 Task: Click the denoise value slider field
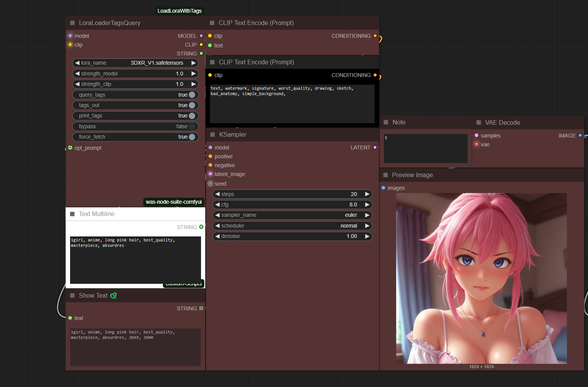coord(292,236)
